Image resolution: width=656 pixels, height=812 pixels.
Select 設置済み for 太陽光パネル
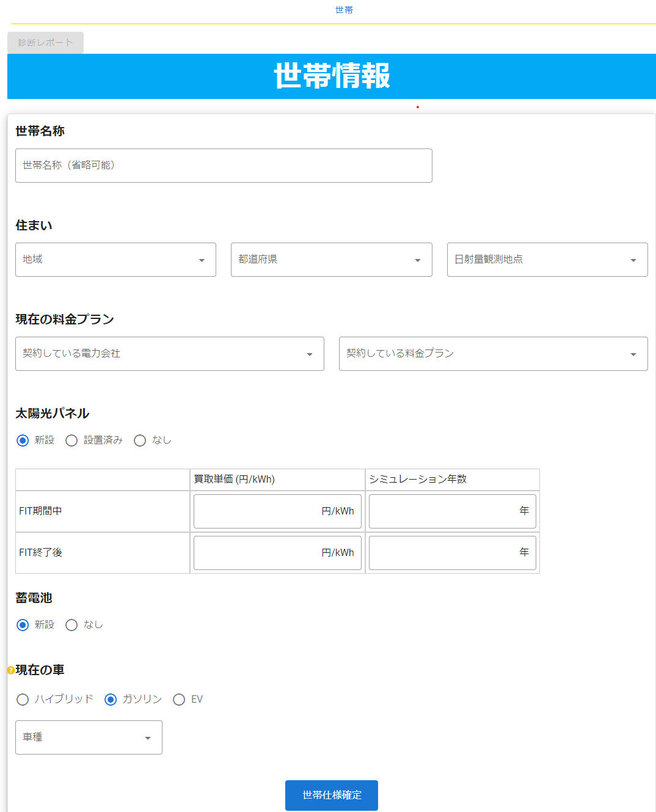pyautogui.click(x=71, y=441)
